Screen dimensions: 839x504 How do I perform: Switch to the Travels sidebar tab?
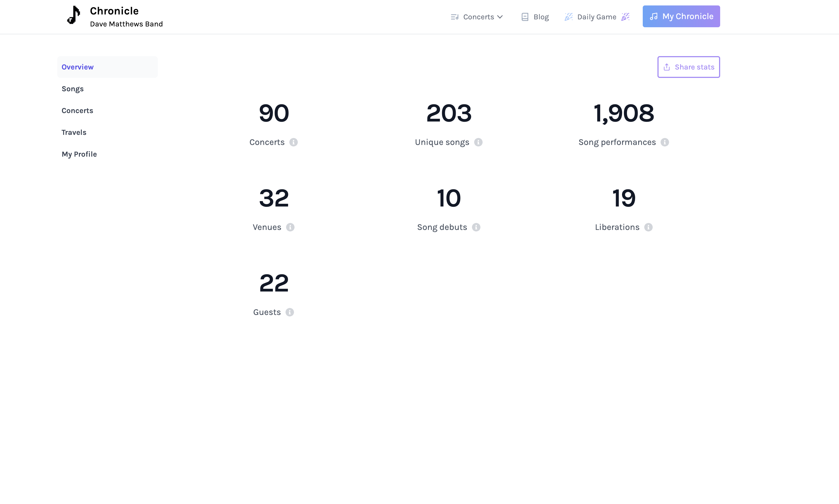pos(74,132)
